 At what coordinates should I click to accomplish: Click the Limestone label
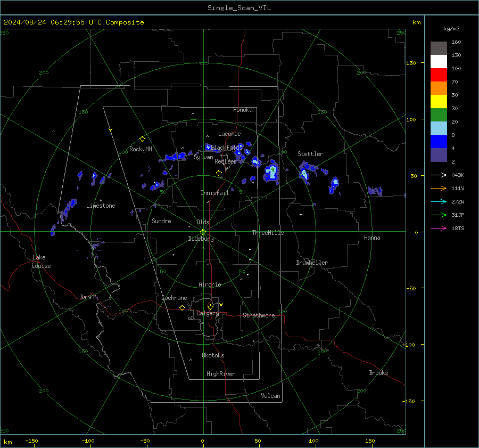click(x=101, y=206)
